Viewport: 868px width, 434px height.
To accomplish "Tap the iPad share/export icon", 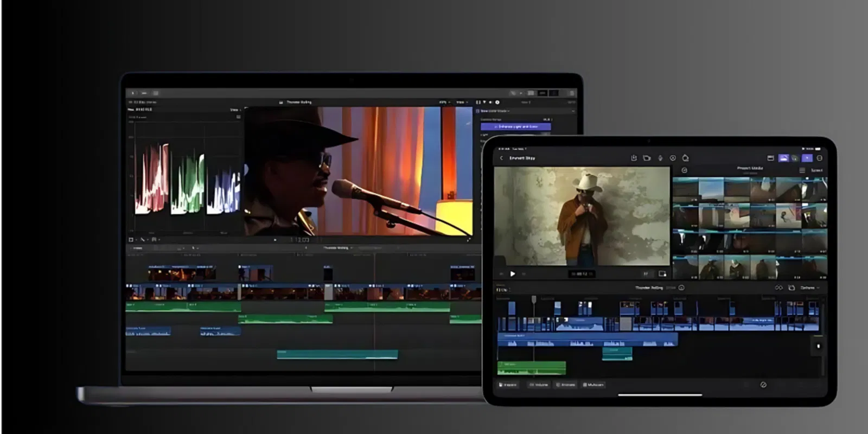I will click(x=634, y=158).
